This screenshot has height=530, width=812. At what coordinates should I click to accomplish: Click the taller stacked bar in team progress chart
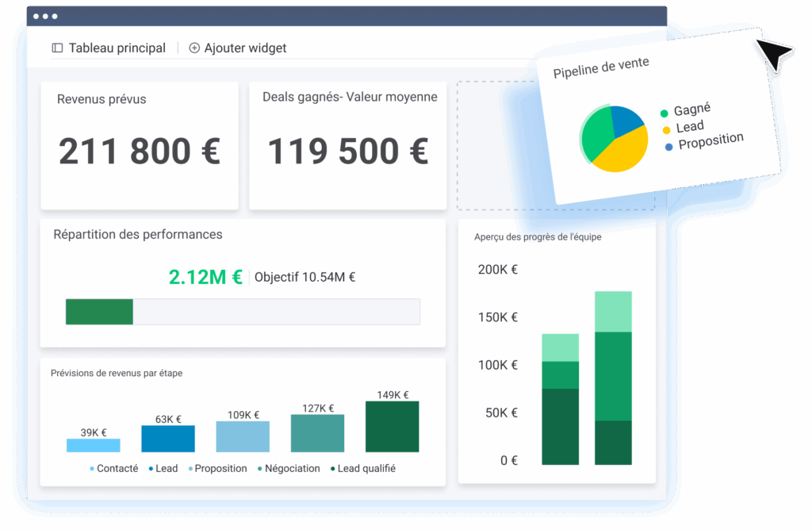pyautogui.click(x=613, y=378)
